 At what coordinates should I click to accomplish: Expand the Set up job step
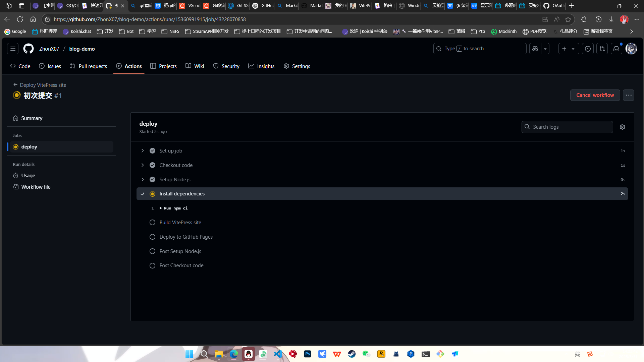pos(382,151)
